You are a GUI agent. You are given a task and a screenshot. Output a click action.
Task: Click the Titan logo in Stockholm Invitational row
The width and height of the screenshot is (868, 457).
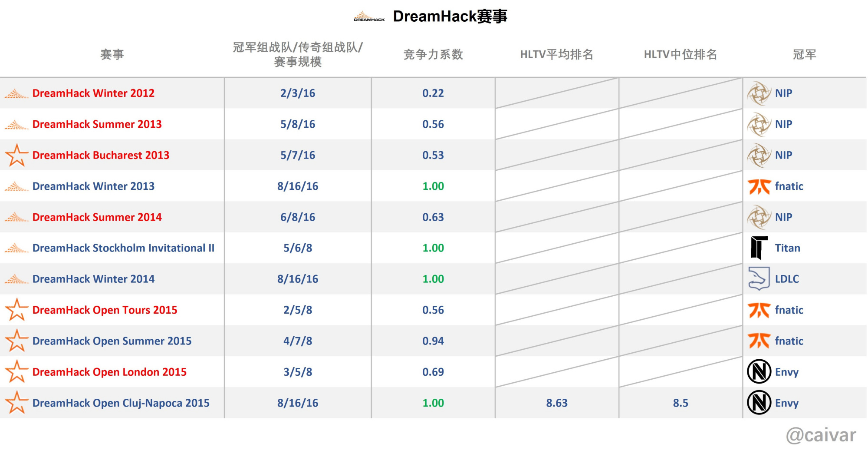click(759, 248)
